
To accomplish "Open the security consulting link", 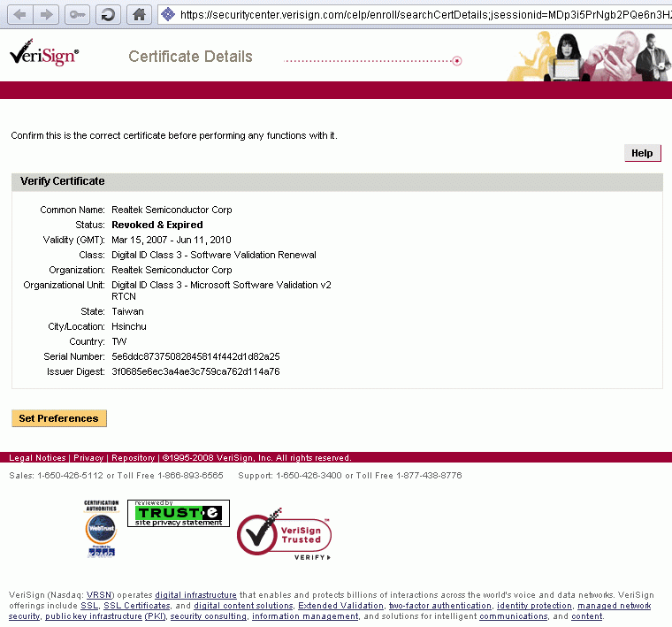I will click(209, 616).
